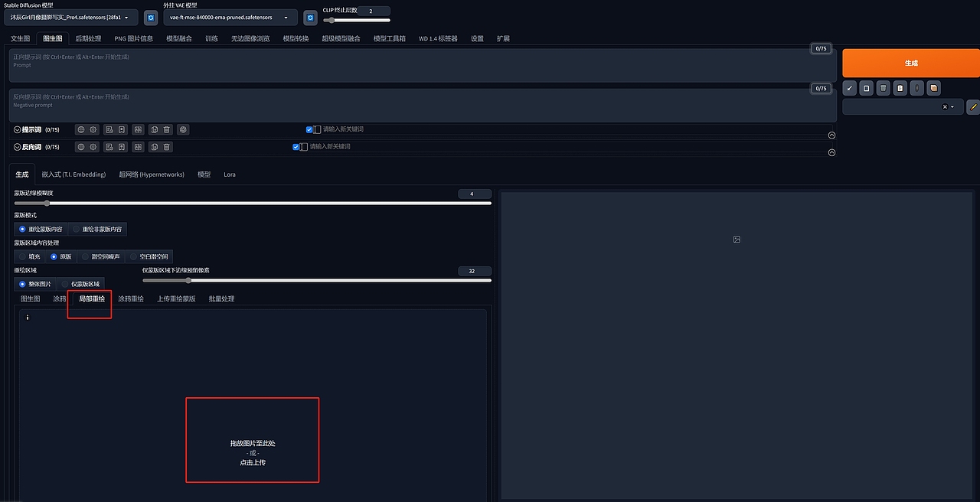Viewport: 980px width, 502px height.
Task: Refresh the Stable Diffusion 模型 list
Action: 151,18
